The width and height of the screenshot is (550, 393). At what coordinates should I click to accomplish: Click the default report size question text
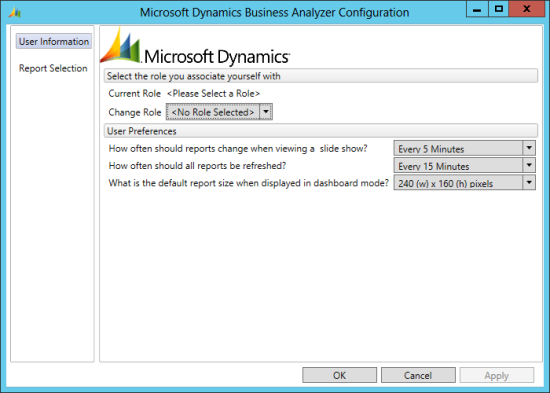pos(249,183)
